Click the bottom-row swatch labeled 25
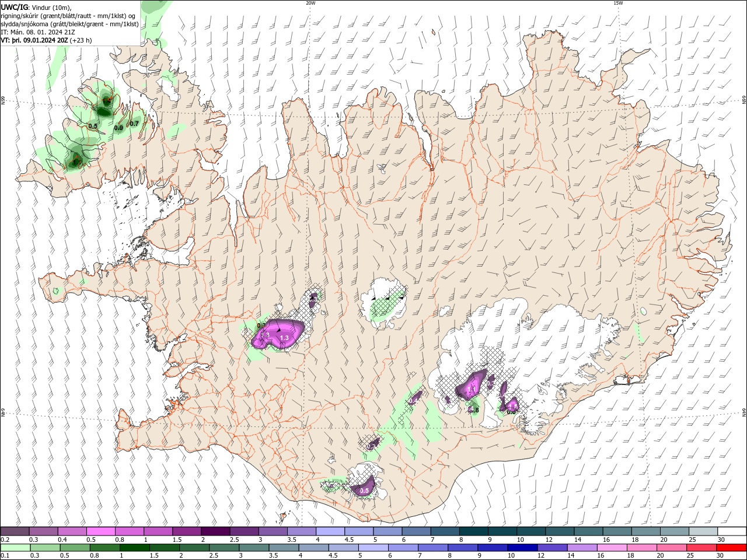The height and width of the screenshot is (560, 747). pyautogui.click(x=702, y=548)
